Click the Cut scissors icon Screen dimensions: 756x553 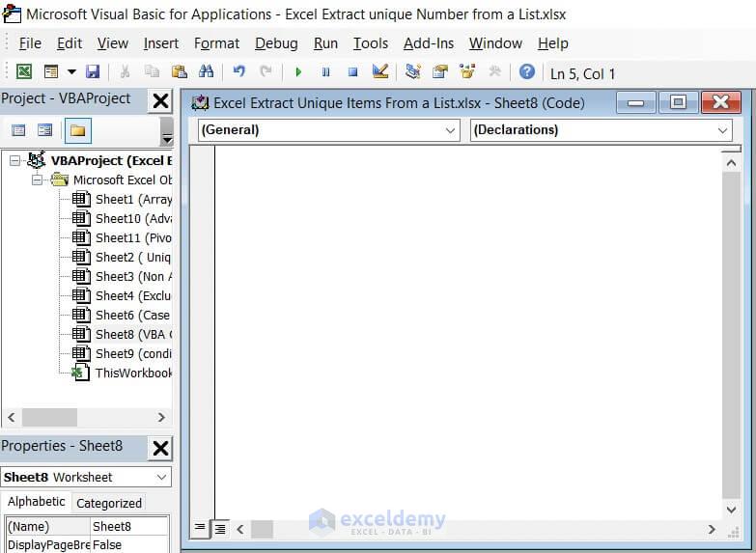(x=125, y=71)
